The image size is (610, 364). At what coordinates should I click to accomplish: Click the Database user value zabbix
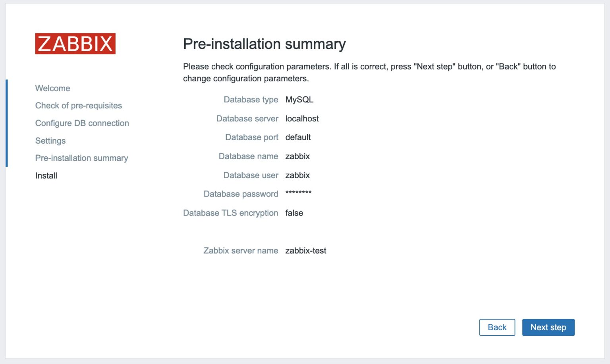pyautogui.click(x=297, y=175)
